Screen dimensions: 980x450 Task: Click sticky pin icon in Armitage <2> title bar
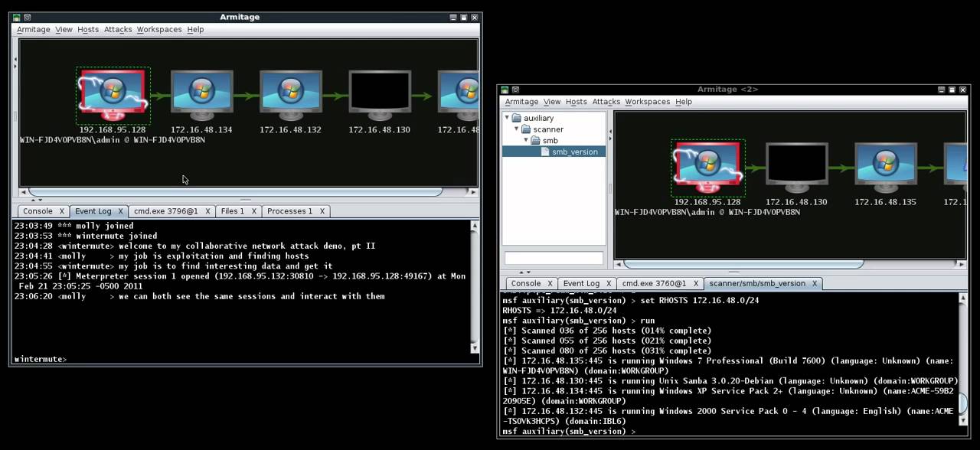pyautogui.click(x=515, y=90)
